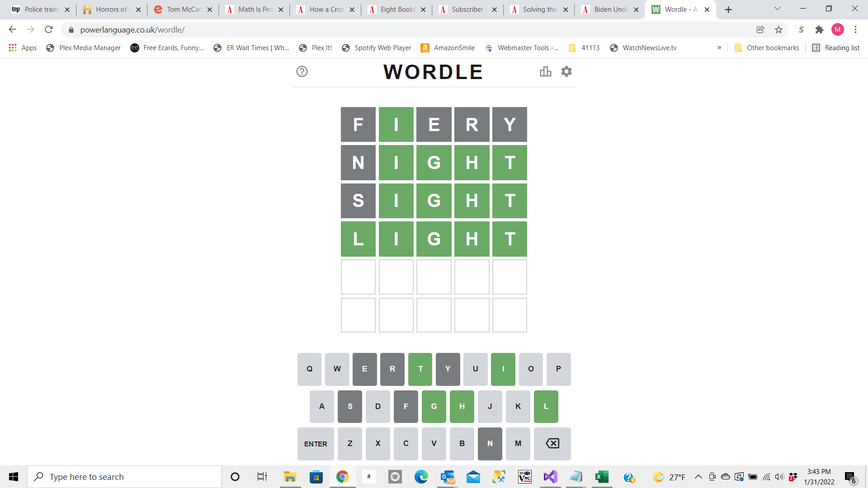Switch to the Eight Books tab
This screenshot has height=488, width=868.
(x=396, y=9)
